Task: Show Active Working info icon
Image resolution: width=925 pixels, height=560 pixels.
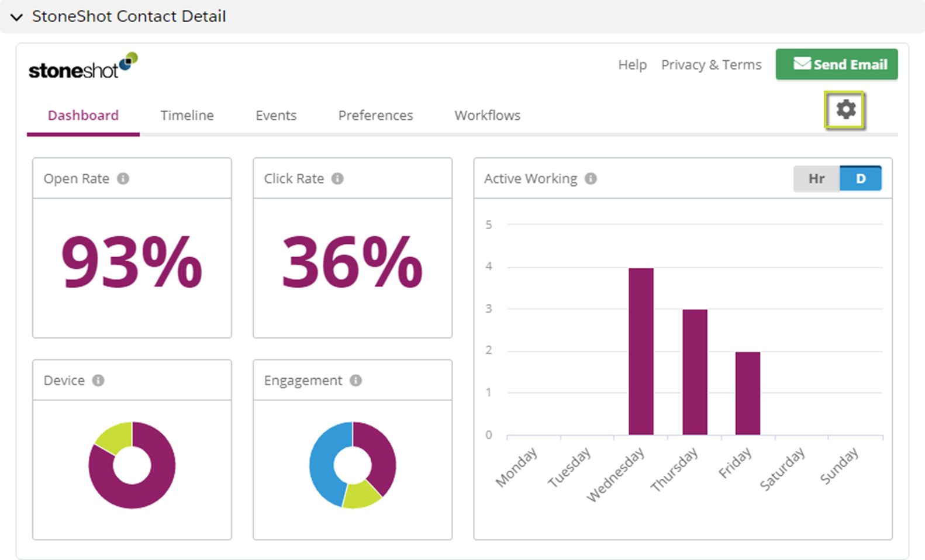Action: point(591,178)
